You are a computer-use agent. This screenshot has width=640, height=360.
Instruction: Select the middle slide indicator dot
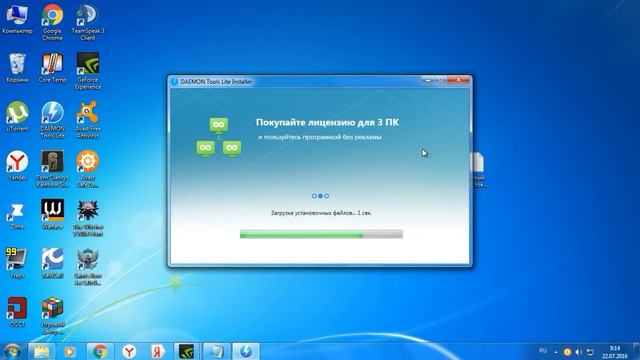click(320, 196)
